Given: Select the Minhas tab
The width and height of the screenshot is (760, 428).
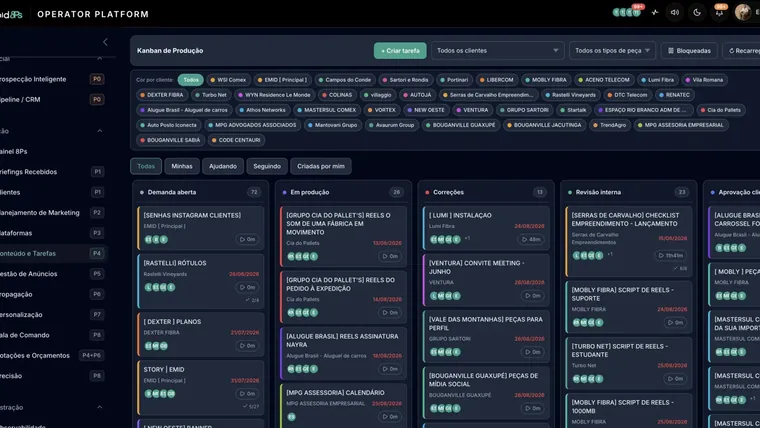Looking at the screenshot, I should coord(182,166).
